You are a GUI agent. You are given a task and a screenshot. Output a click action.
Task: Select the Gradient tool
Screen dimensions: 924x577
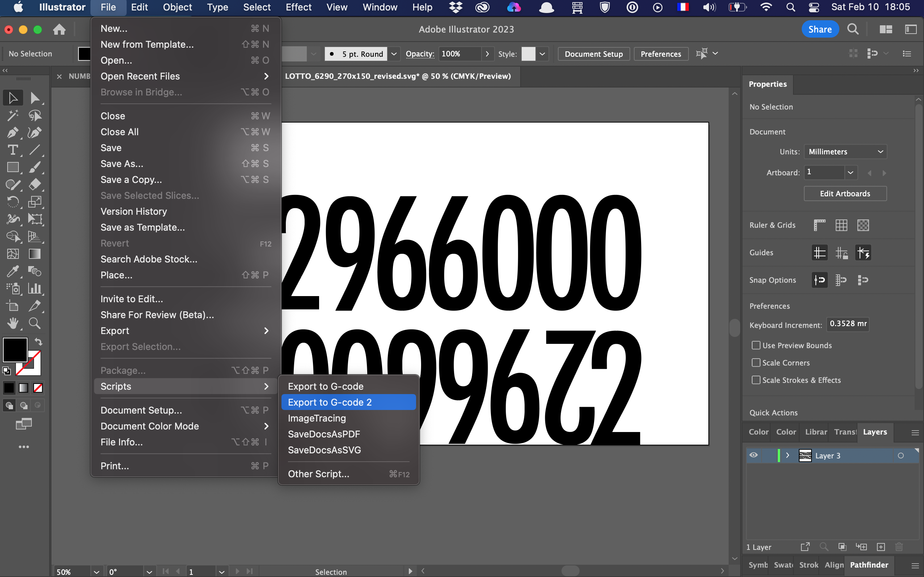tap(35, 254)
